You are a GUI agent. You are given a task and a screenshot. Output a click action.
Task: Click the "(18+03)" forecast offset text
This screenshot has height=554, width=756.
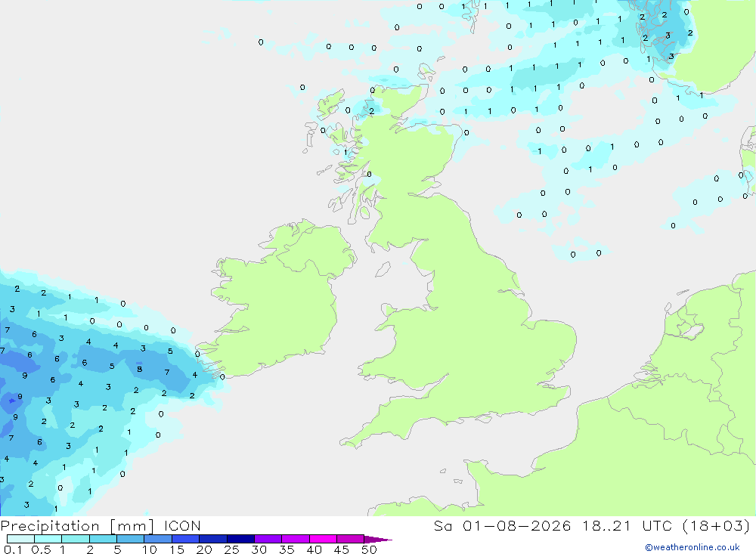(717, 526)
